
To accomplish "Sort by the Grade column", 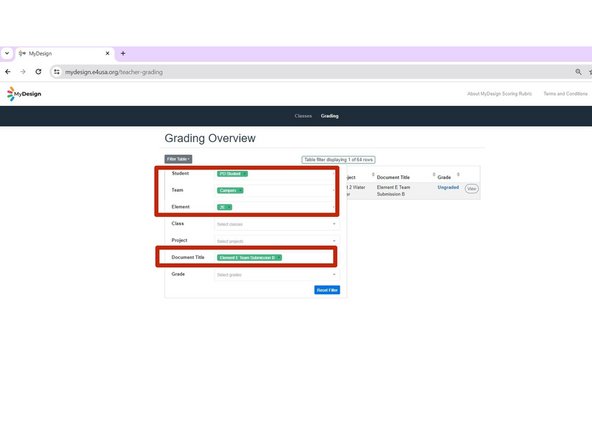I will click(458, 174).
